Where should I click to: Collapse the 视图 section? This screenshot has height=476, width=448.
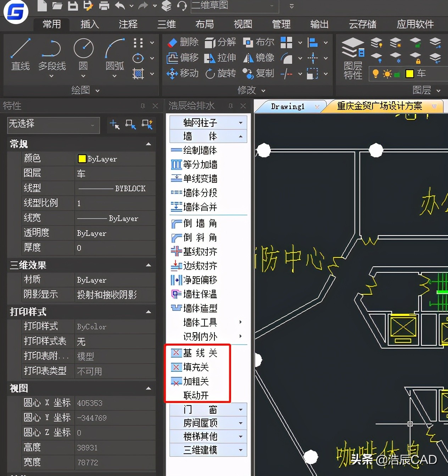[149, 388]
